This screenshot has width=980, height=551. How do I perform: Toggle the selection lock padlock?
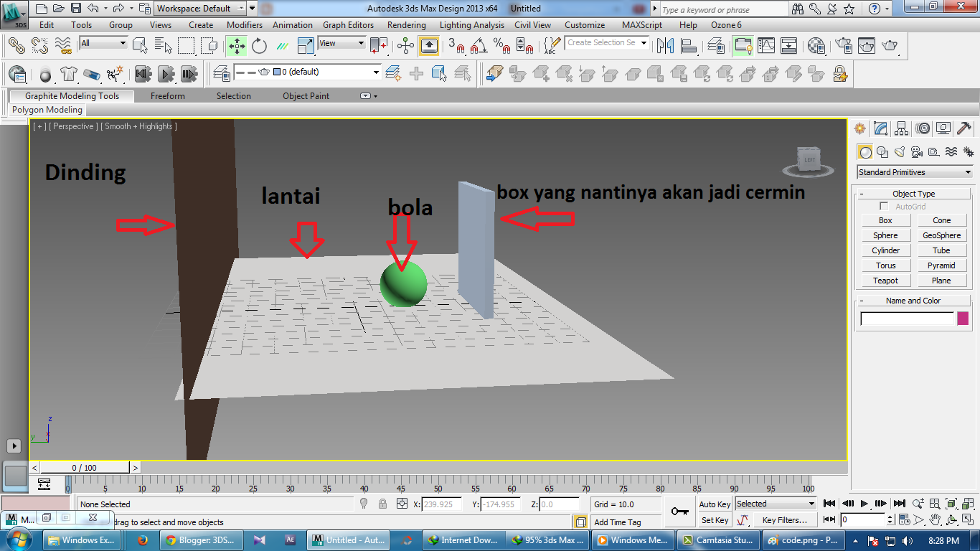tap(383, 504)
